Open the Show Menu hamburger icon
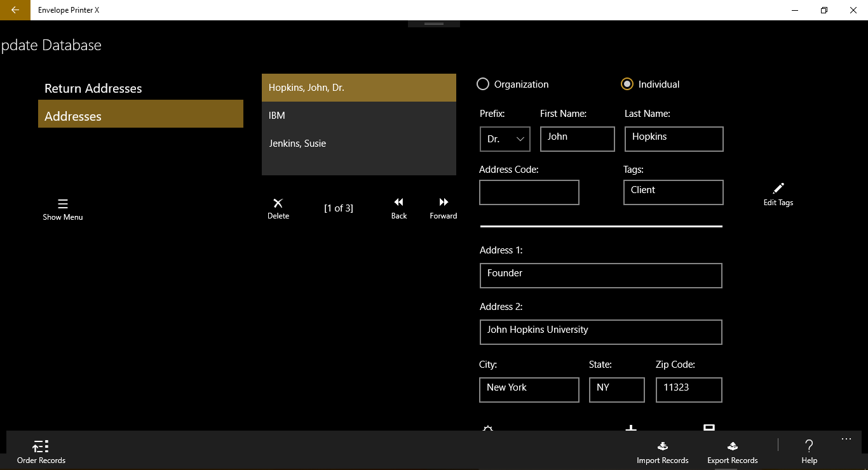Screen dimensions: 868x470 [x=63, y=204]
